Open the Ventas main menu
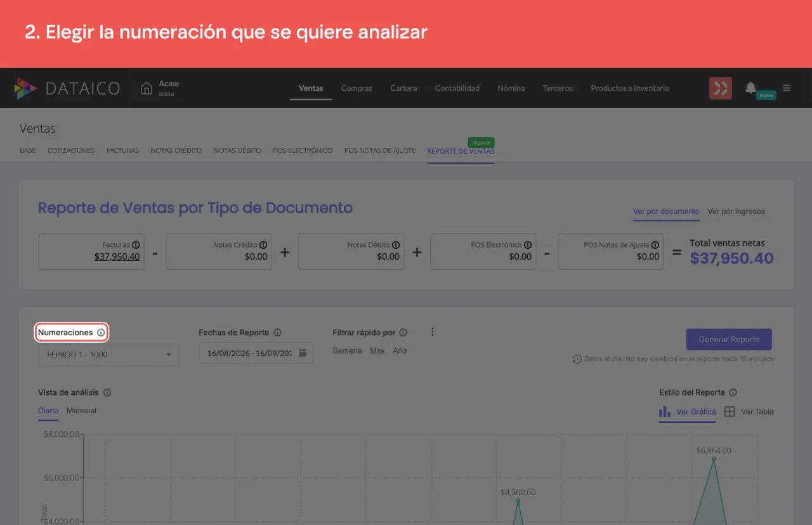 (x=311, y=88)
